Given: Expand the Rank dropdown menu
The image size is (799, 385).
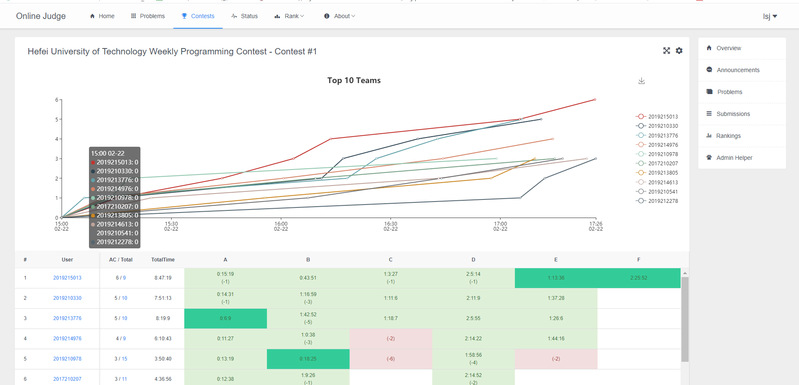Looking at the screenshot, I should tap(289, 16).
